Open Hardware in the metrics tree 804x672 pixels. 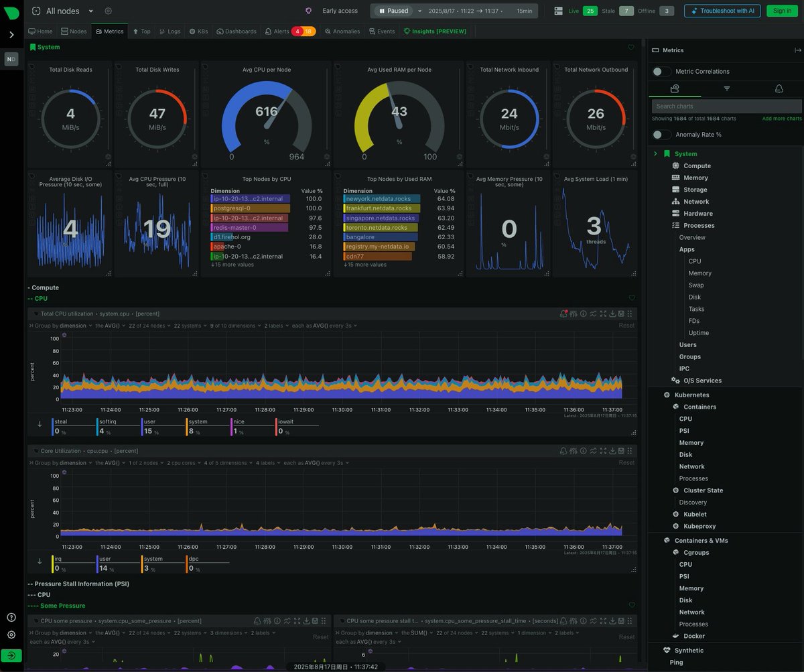pyautogui.click(x=697, y=214)
